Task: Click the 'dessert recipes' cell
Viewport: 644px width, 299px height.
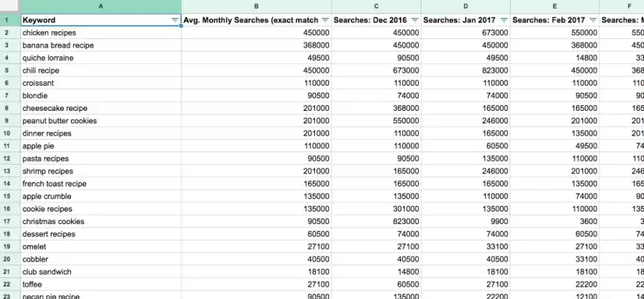Action: click(101, 234)
